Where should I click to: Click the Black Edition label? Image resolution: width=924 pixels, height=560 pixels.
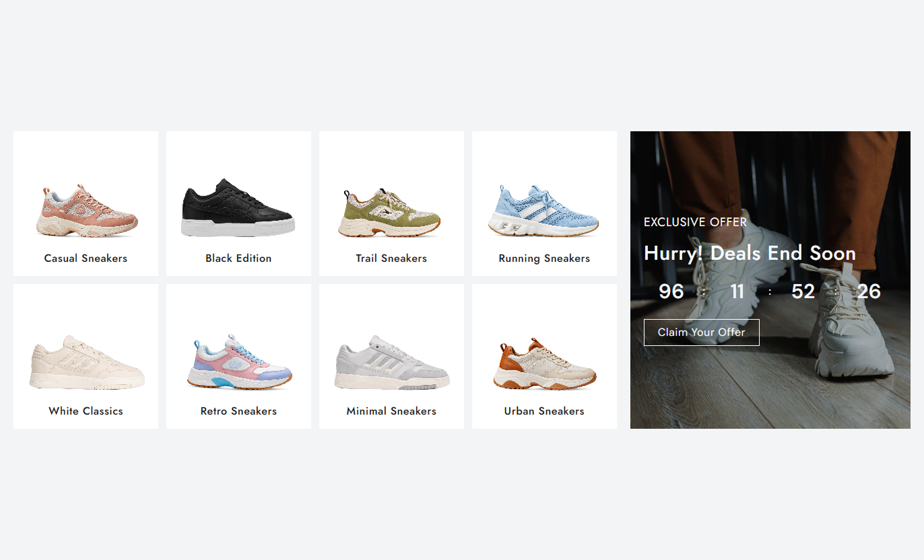pyautogui.click(x=238, y=258)
